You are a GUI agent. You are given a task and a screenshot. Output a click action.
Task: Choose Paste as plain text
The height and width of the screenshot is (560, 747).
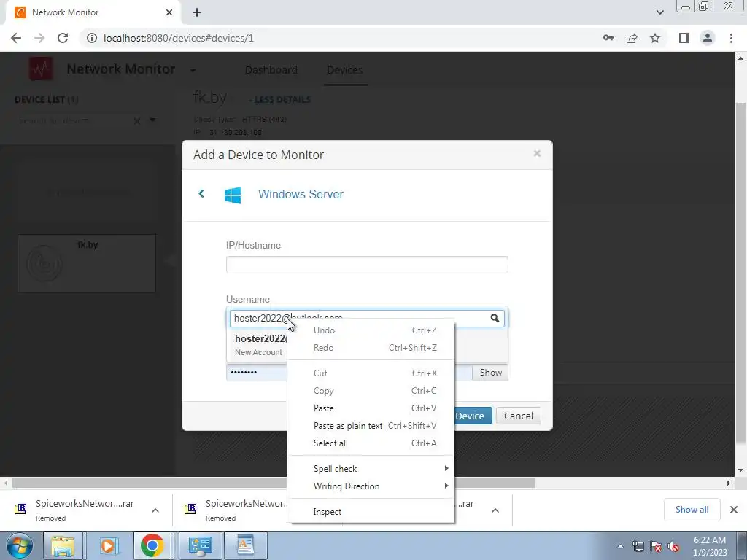[x=371, y=426]
